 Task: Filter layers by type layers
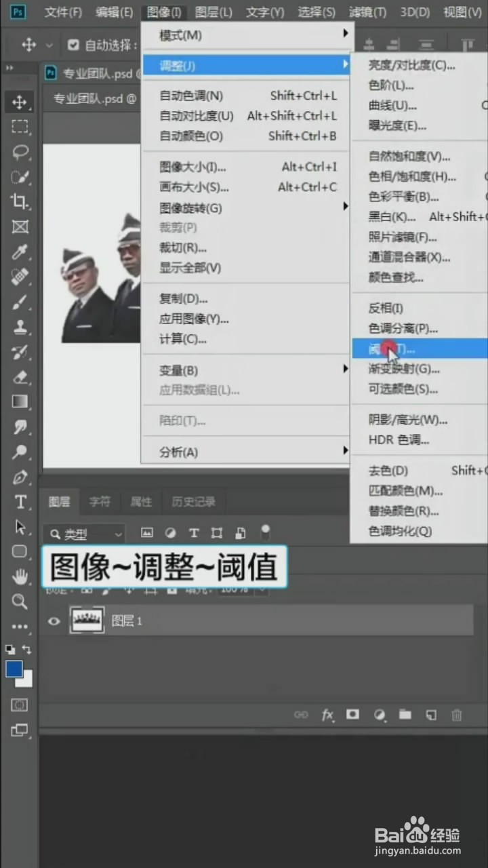[194, 533]
